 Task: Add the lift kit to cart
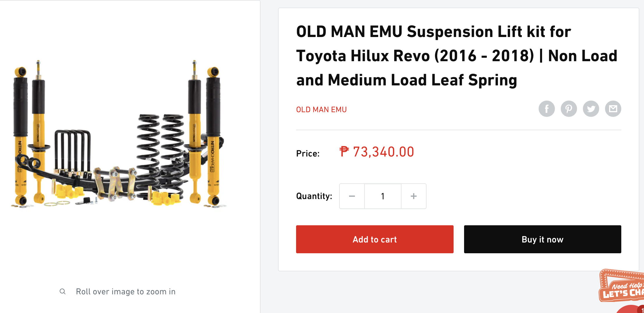pyautogui.click(x=375, y=239)
